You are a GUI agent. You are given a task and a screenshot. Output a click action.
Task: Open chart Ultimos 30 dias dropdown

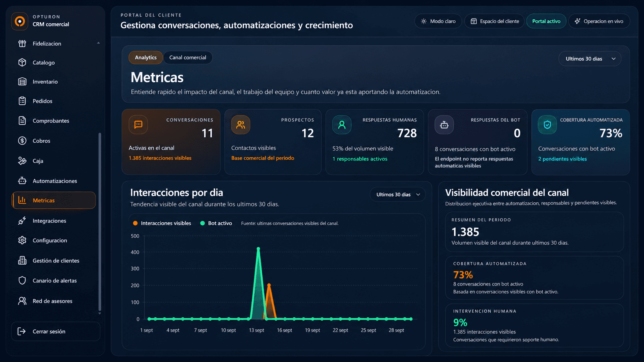click(398, 195)
